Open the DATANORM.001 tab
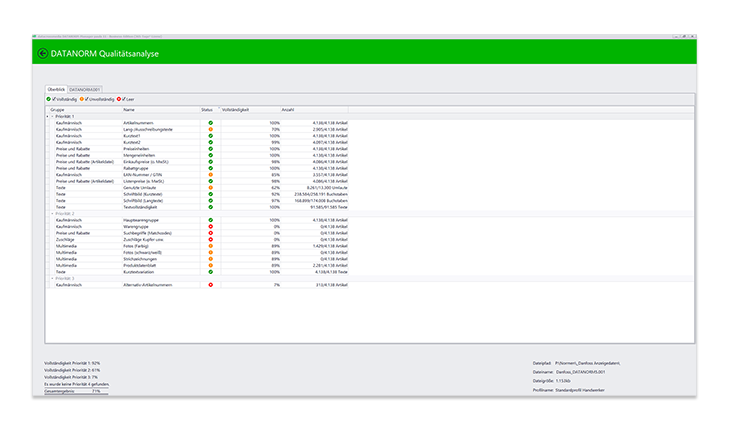This screenshot has height=430, width=729. pos(85,89)
